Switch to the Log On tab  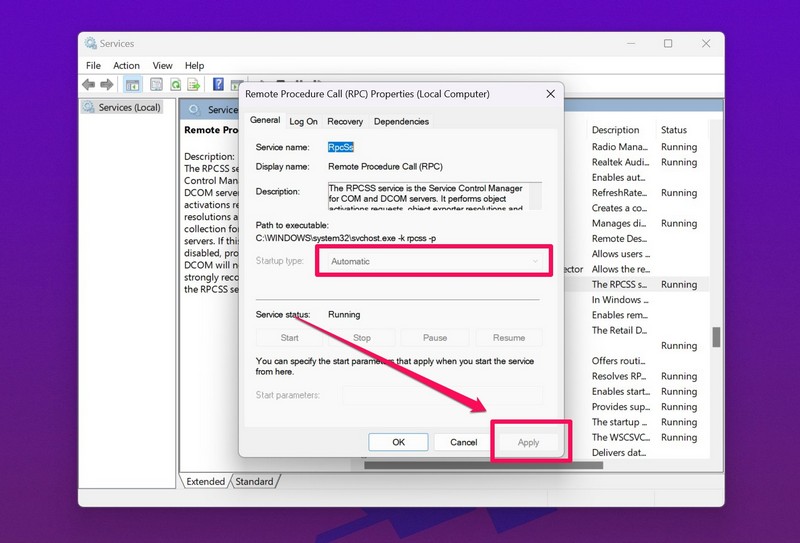303,121
